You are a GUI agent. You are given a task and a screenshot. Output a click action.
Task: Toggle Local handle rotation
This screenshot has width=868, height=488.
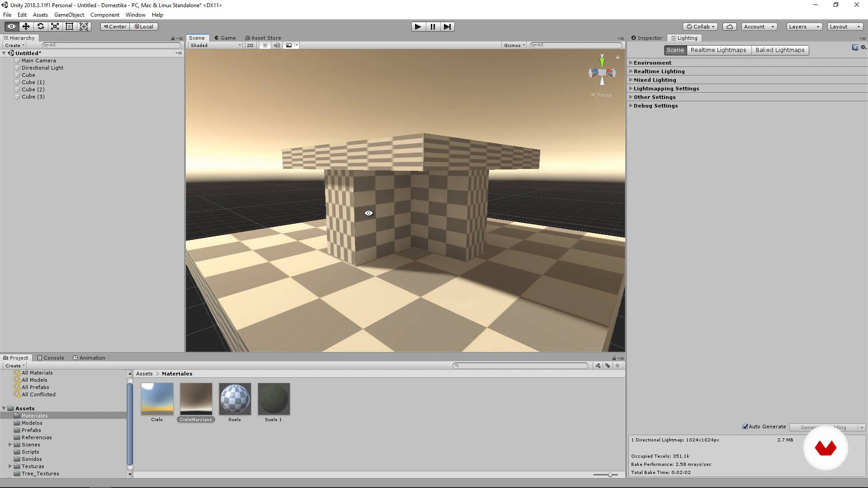tap(144, 27)
